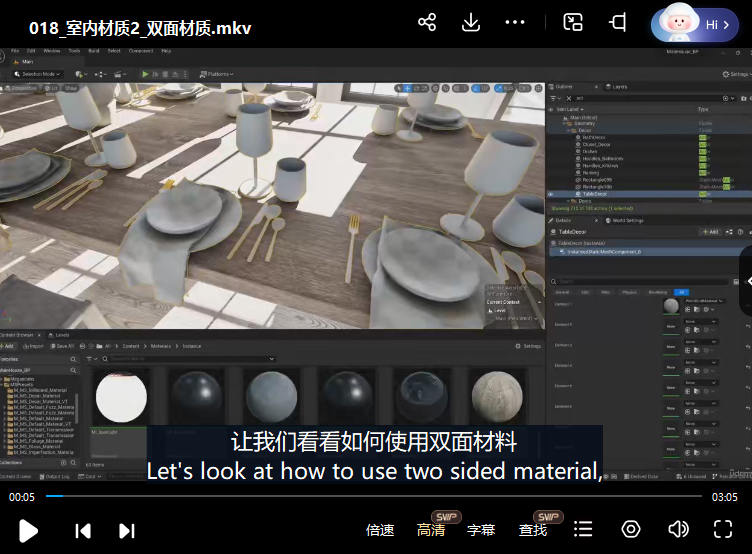Click the share icon in top bar

pyautogui.click(x=427, y=22)
